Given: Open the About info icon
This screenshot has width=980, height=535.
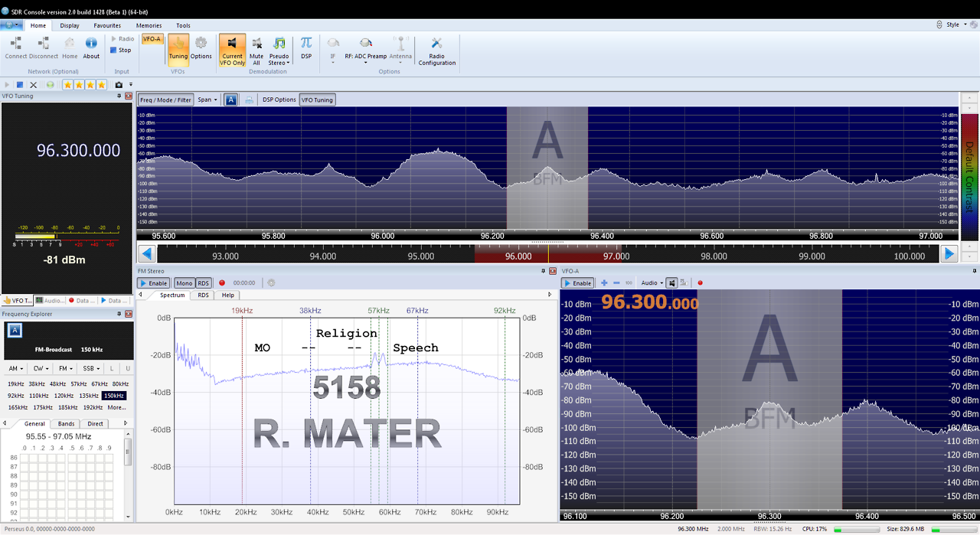Looking at the screenshot, I should coord(91,47).
